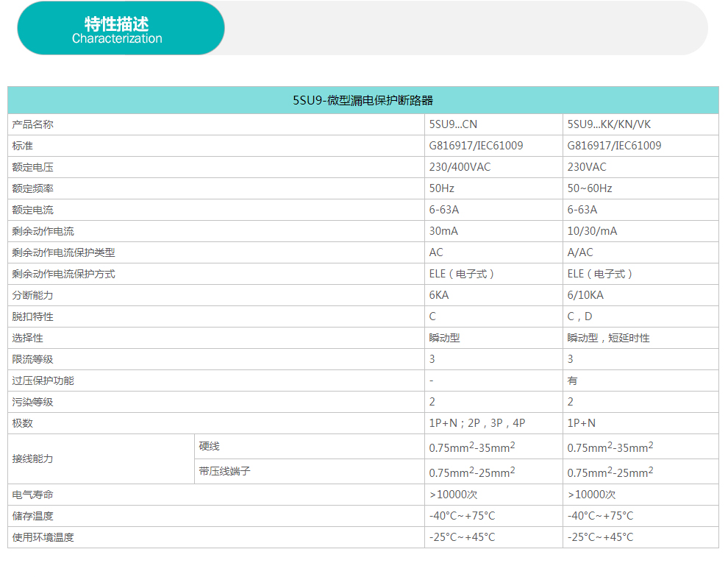Click the 产品名称 row label
The image size is (728, 577).
point(33,124)
